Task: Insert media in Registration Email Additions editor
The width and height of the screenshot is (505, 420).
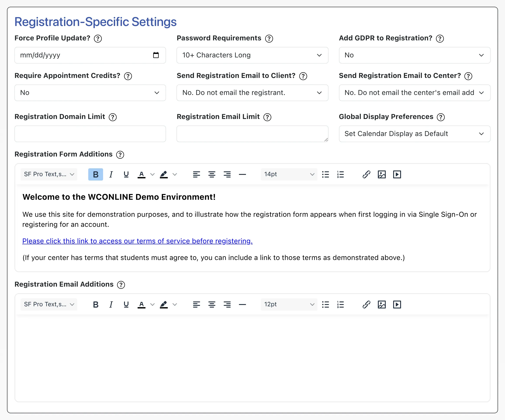Action: click(397, 305)
